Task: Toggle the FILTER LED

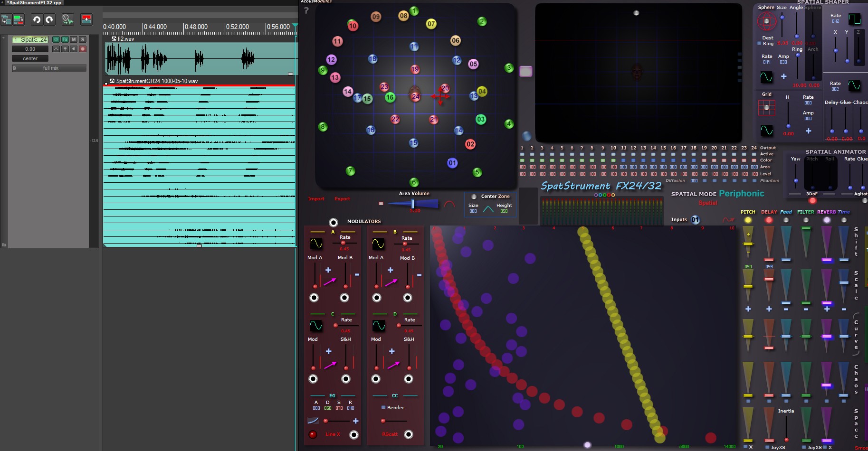Action: click(x=806, y=220)
